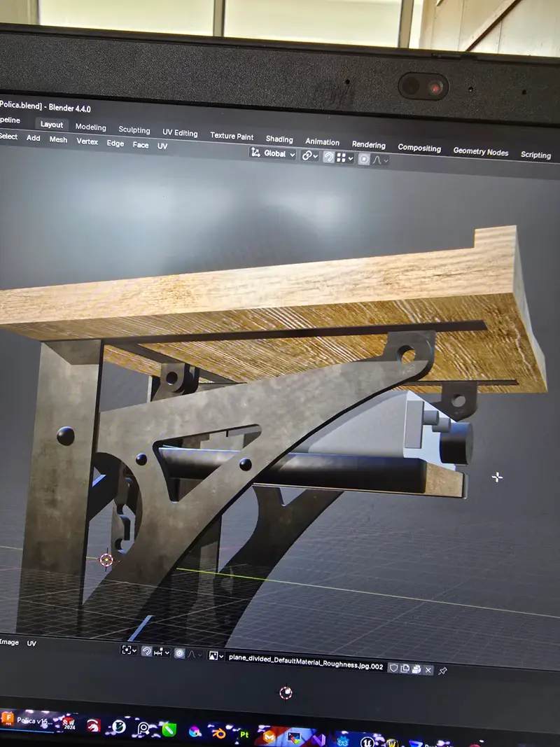Screen dimensions: 560x747
Task: Open the Edge menu
Action: (x=115, y=144)
